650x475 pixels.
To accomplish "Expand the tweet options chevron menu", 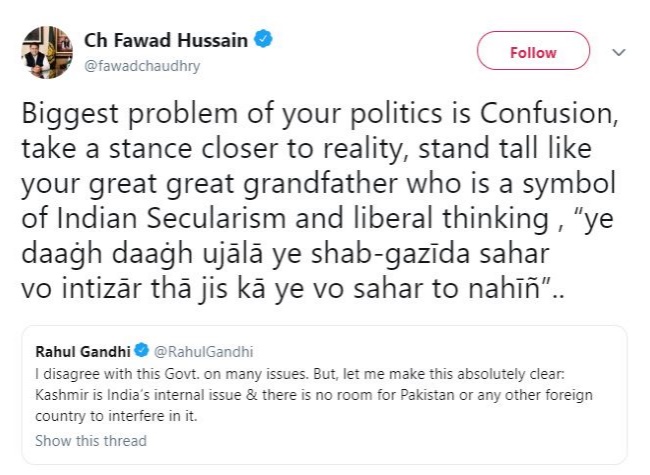I will (618, 52).
